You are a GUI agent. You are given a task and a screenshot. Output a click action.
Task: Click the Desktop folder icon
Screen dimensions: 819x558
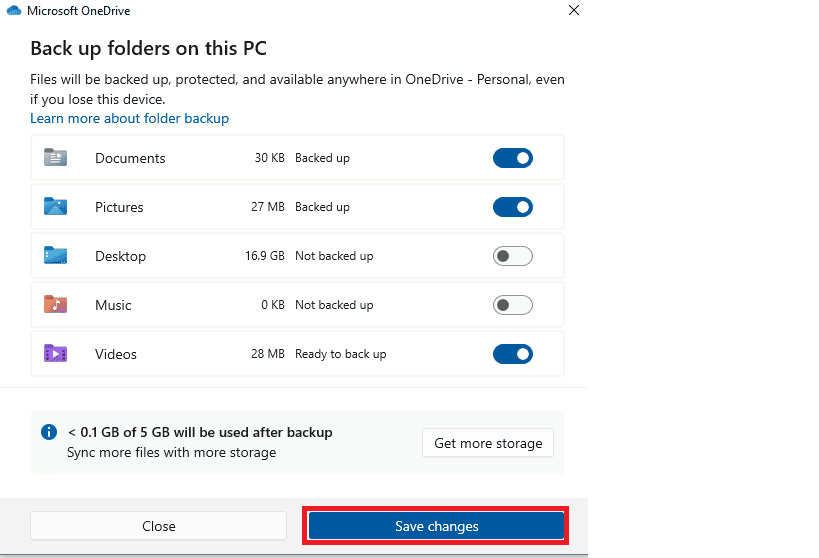55,255
